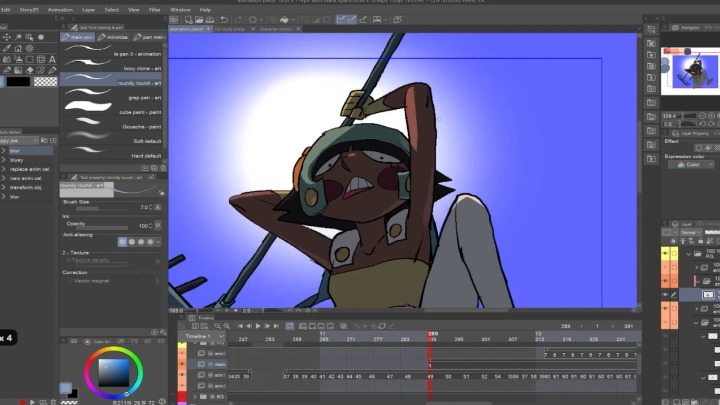Click the transparent color swatch
Image resolution: width=720 pixels, height=405 pixels.
coord(45,82)
